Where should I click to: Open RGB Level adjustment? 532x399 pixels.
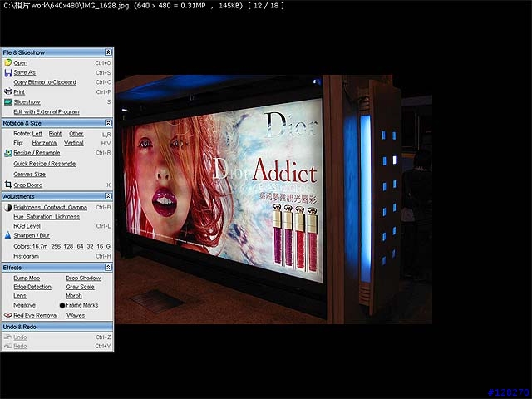coord(27,226)
